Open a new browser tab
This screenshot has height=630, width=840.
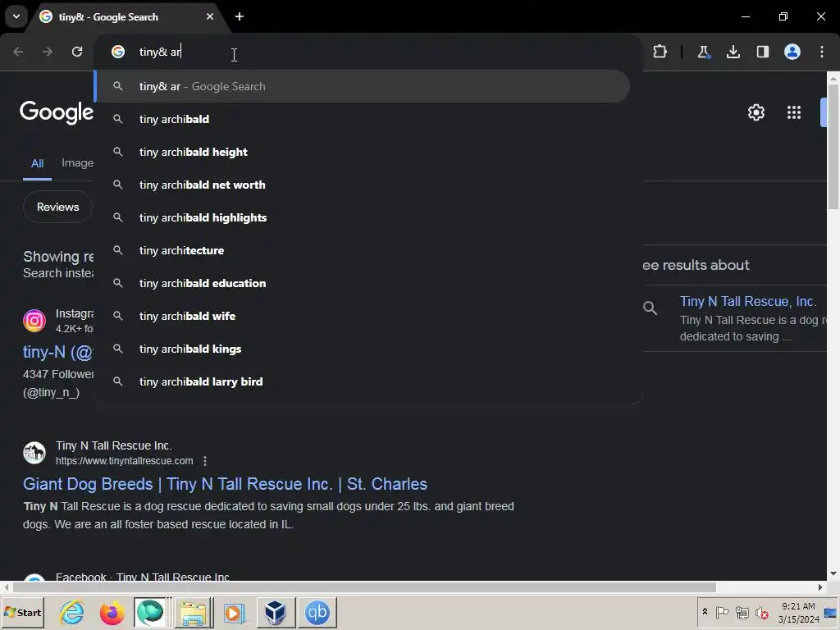[x=240, y=16]
